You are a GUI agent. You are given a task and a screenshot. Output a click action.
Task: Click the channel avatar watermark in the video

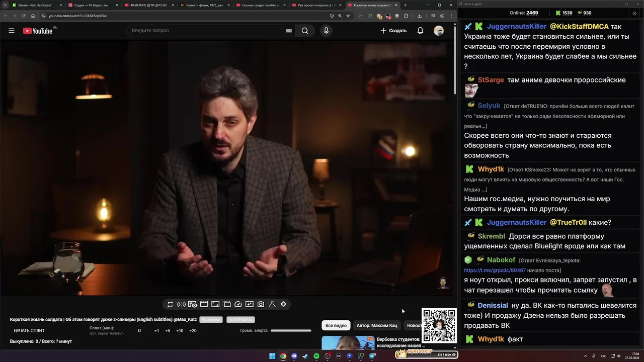[443, 283]
